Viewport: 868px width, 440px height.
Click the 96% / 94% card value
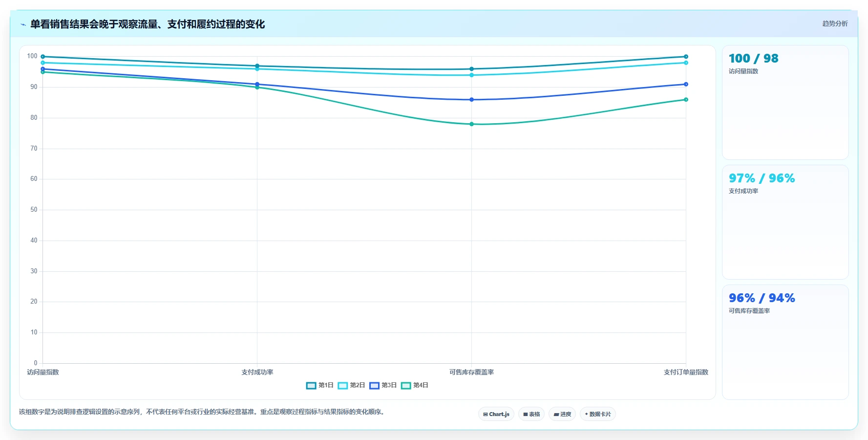[762, 298]
